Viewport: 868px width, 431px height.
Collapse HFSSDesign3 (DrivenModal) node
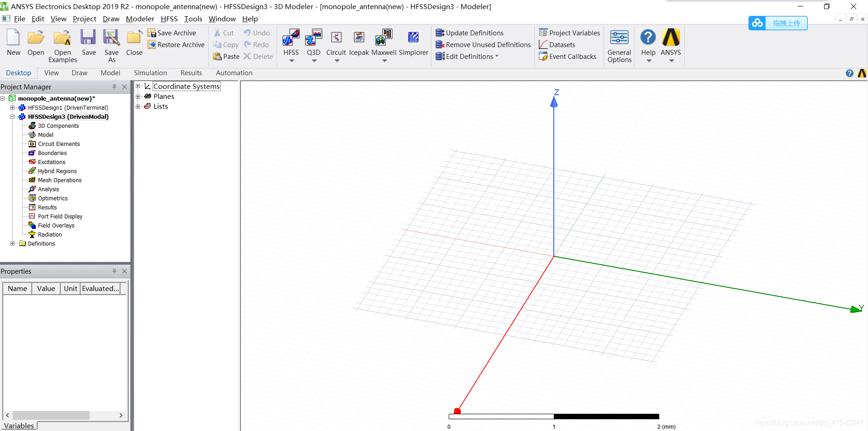[13, 117]
